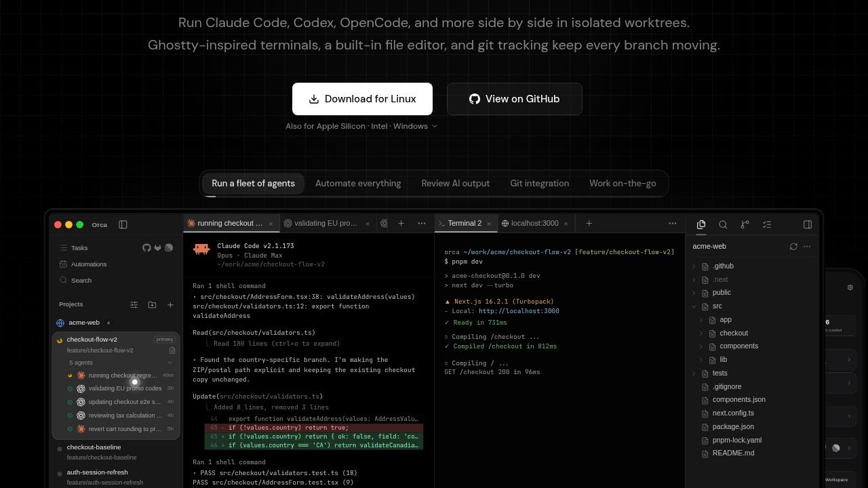868x488 pixels.
Task: Open the auth-session-refresh worktree
Action: [x=116, y=477]
